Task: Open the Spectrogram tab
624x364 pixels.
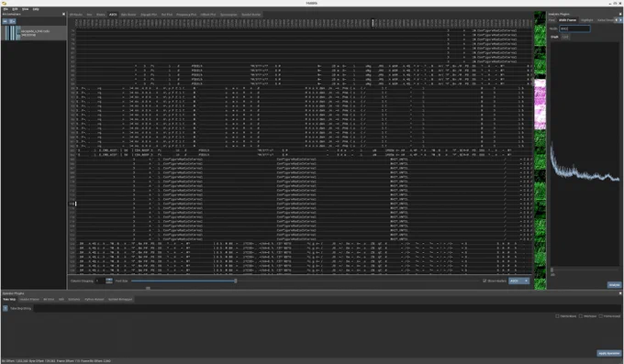Action: 228,15
